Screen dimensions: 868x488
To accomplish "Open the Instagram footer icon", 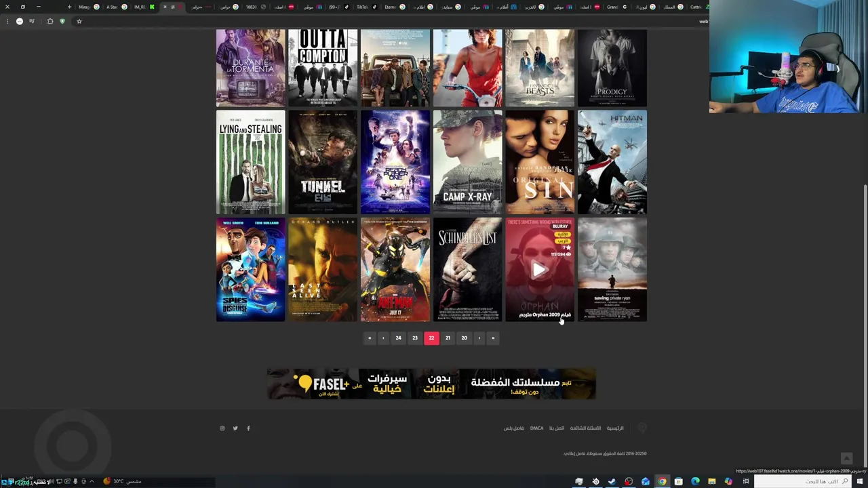I will click(x=222, y=428).
